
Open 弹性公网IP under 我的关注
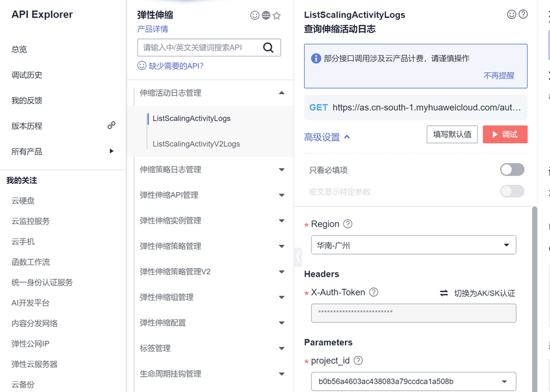point(31,344)
